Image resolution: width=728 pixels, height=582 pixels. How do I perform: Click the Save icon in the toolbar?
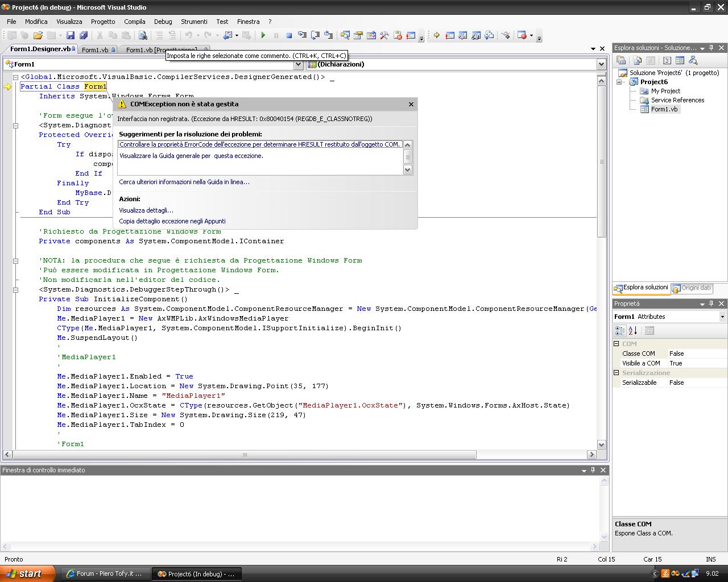point(71,35)
